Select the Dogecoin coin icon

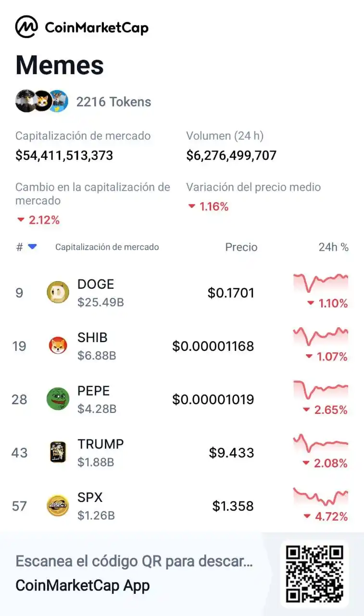[58, 293]
